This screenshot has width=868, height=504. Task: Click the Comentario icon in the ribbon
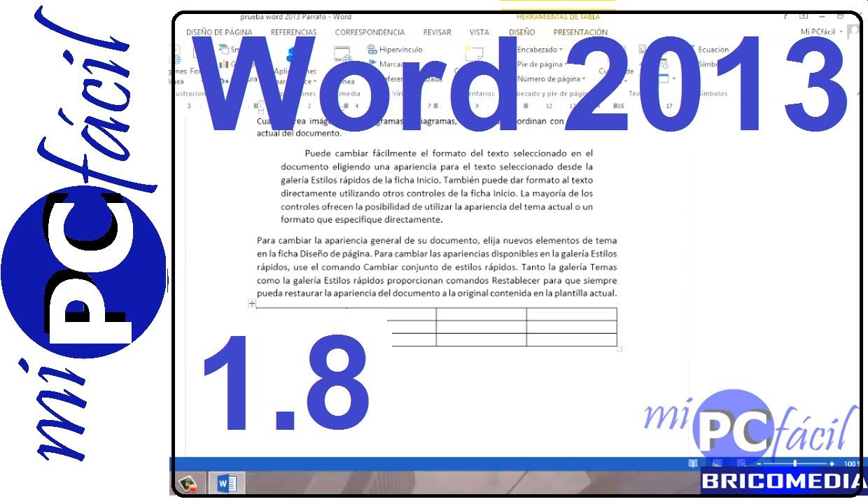[x=473, y=53]
